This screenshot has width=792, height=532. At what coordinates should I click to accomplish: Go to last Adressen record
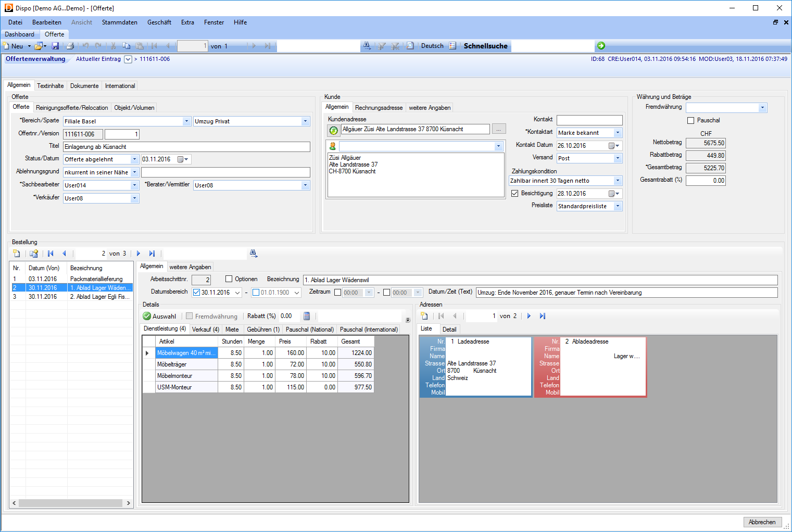coord(543,316)
